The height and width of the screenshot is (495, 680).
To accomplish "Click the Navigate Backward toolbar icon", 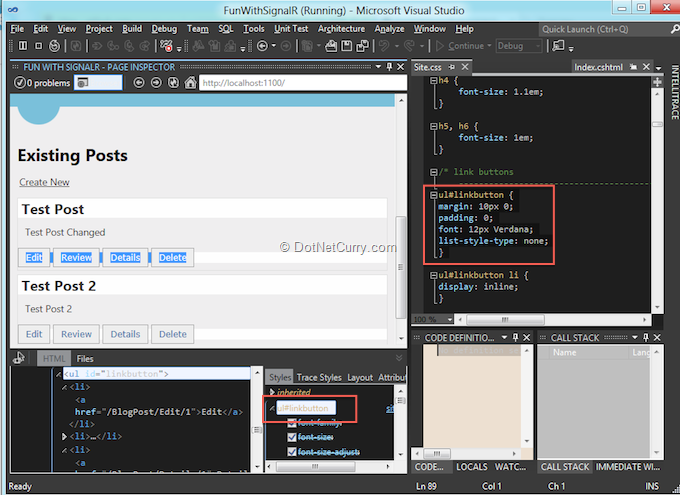I will click(x=262, y=46).
